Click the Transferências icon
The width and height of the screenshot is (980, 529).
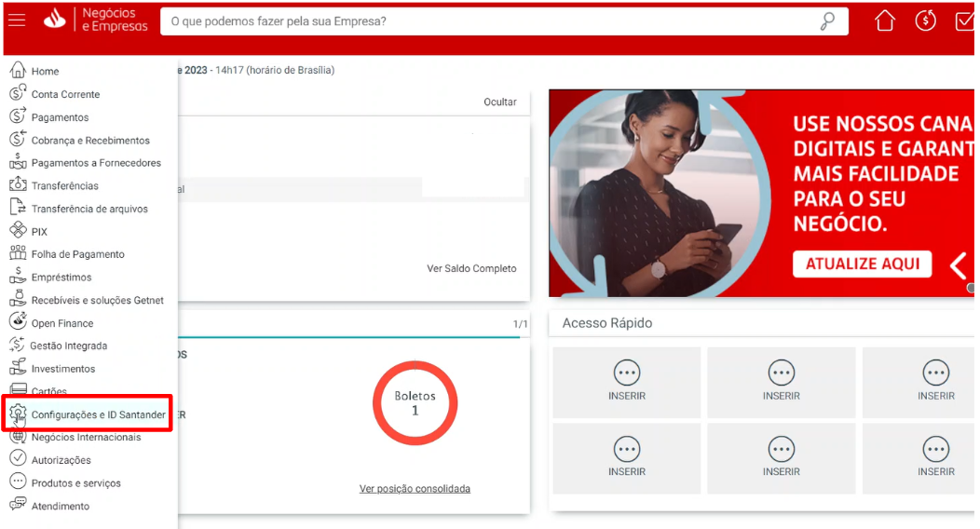[x=18, y=184]
